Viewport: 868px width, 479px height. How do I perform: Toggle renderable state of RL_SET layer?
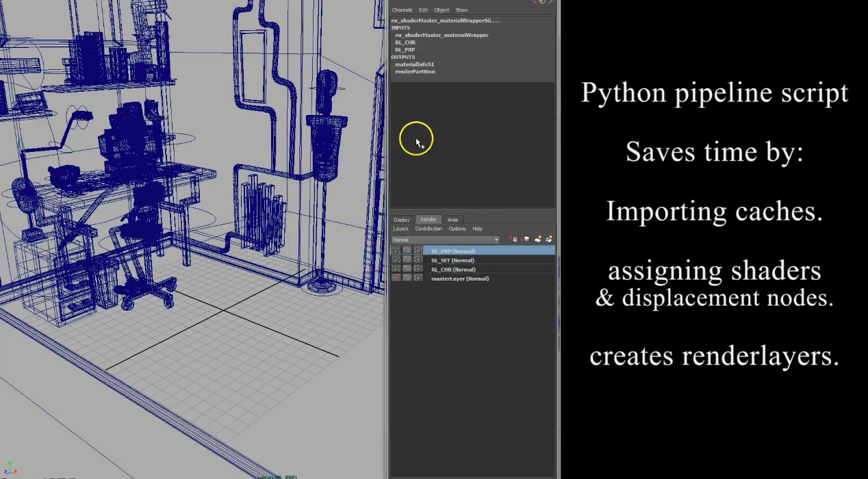pyautogui.click(x=396, y=260)
